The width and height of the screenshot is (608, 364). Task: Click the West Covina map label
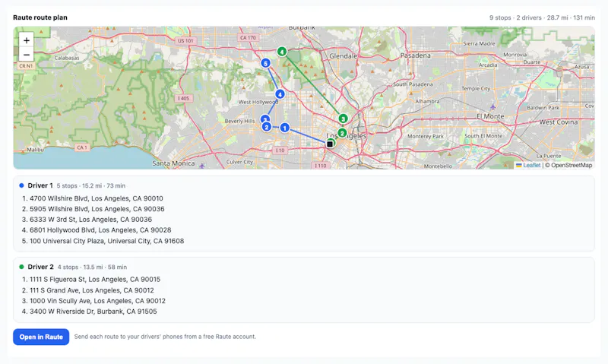click(559, 122)
